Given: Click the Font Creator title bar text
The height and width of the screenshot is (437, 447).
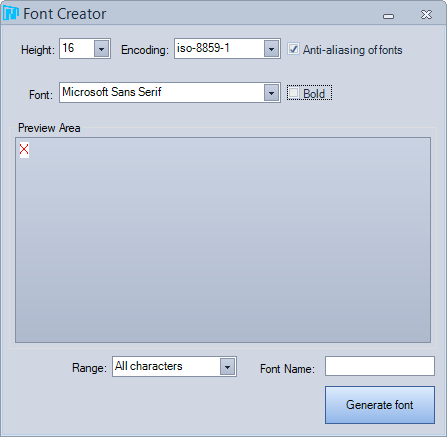Looking at the screenshot, I should [65, 14].
